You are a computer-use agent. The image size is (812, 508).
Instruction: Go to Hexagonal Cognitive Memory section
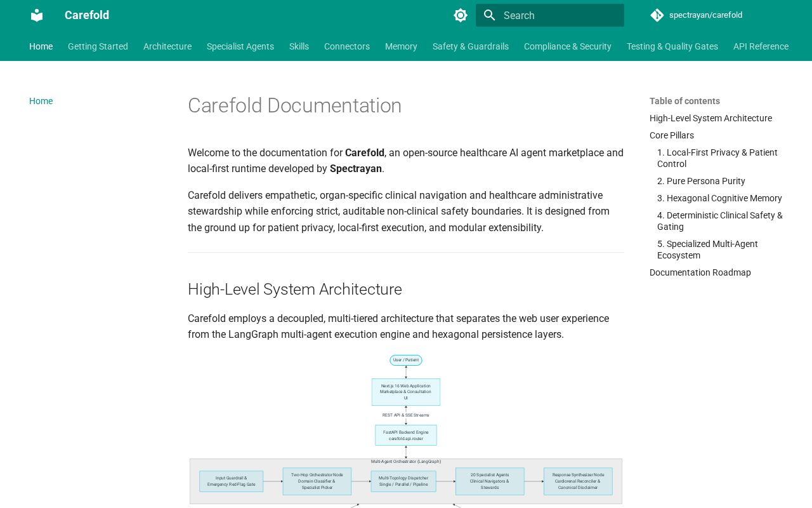tap(719, 198)
